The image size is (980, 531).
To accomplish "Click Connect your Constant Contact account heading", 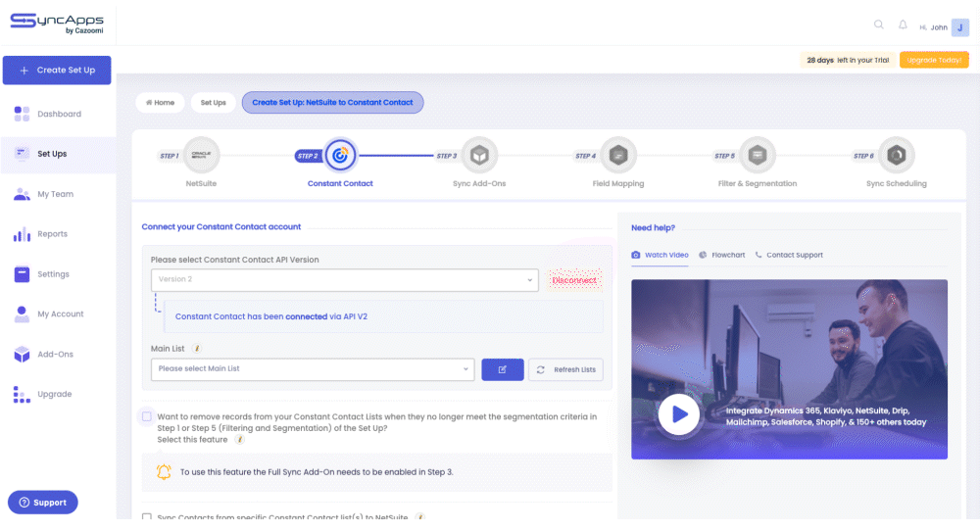I will coord(221,226).
